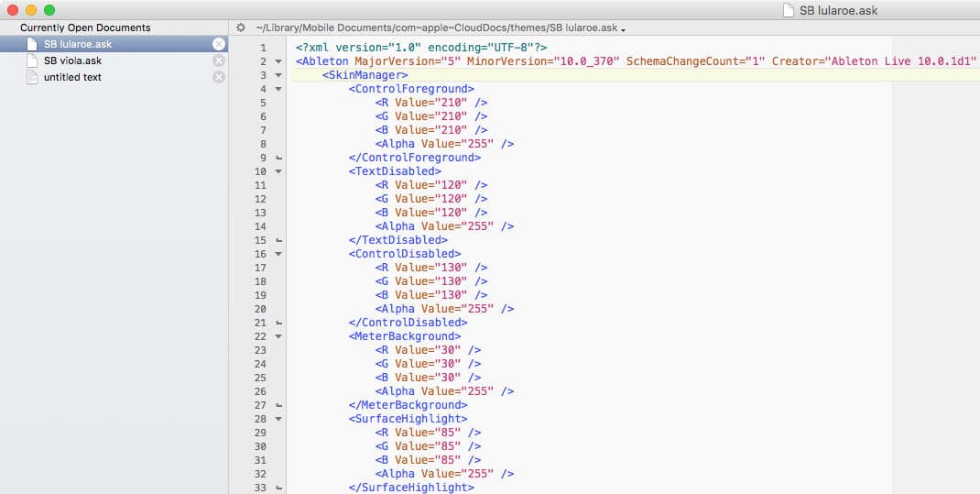Close the SB viola.ask document

[x=218, y=60]
